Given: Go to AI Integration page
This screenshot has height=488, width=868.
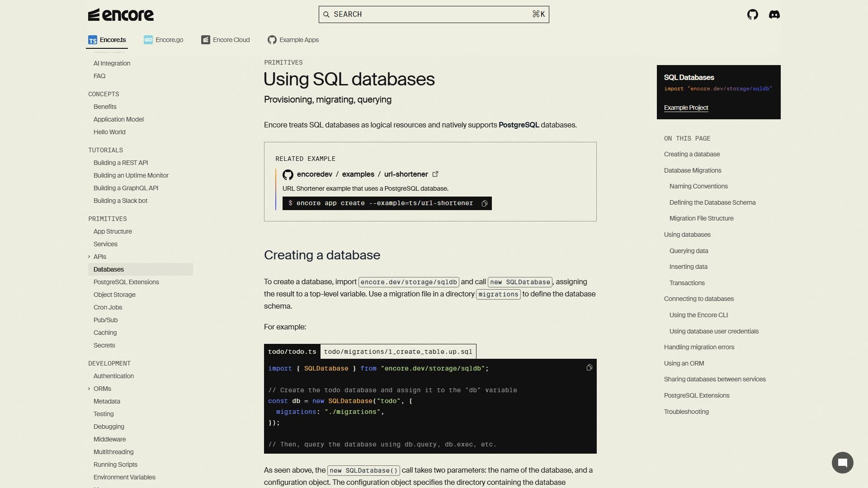Looking at the screenshot, I should pos(112,63).
